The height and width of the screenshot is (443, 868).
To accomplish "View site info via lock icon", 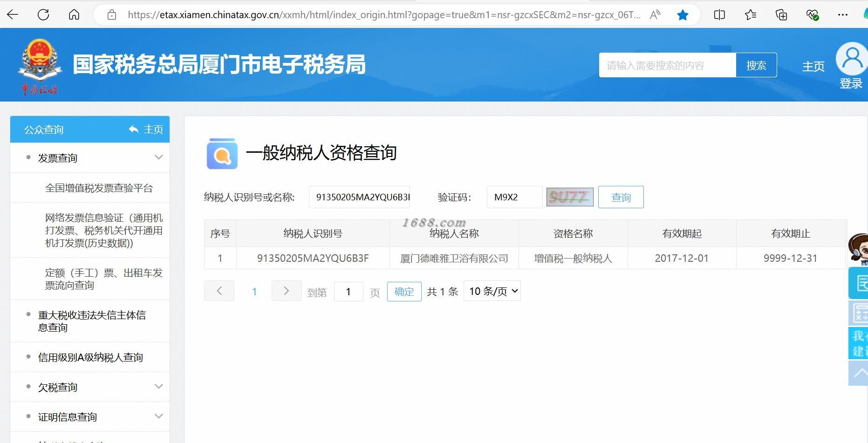I will (x=112, y=15).
